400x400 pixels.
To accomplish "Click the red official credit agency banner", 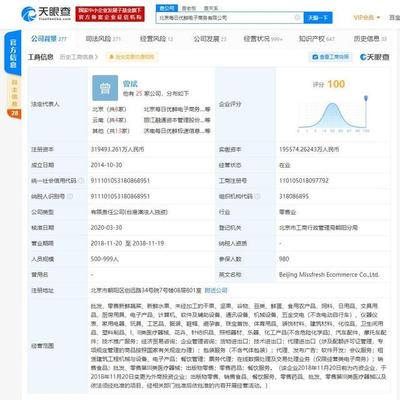I will click(110, 14).
